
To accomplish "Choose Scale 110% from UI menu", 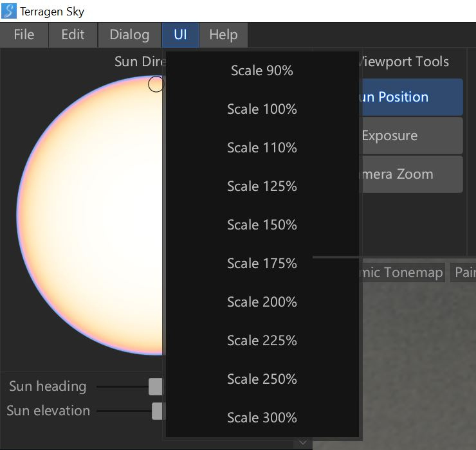I will (x=262, y=147).
